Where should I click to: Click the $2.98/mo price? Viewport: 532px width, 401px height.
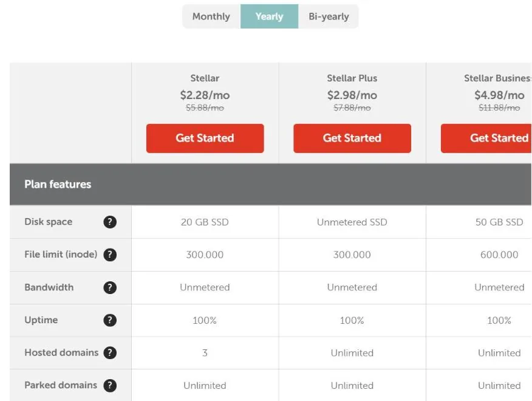click(352, 95)
